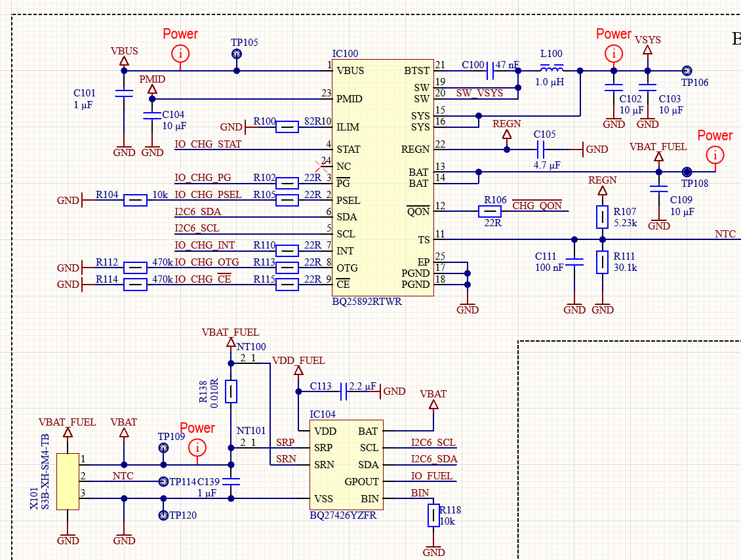Select resistor R113 symbol

pyautogui.click(x=287, y=268)
